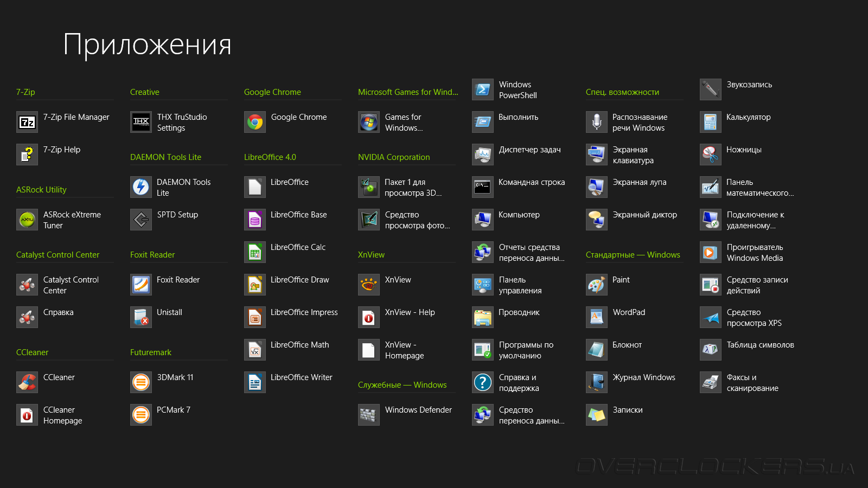Open the Калькулятор icon
The image size is (868, 488).
pos(711,122)
